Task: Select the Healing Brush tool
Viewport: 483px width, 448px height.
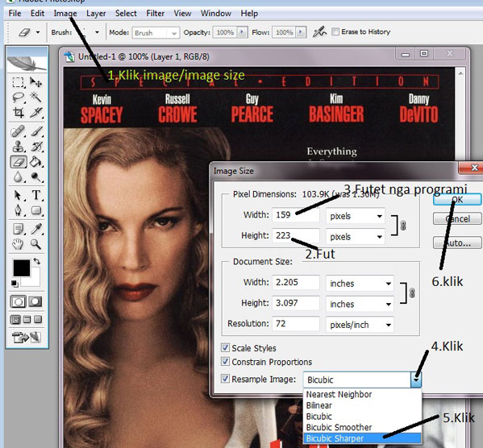Action: [x=18, y=131]
